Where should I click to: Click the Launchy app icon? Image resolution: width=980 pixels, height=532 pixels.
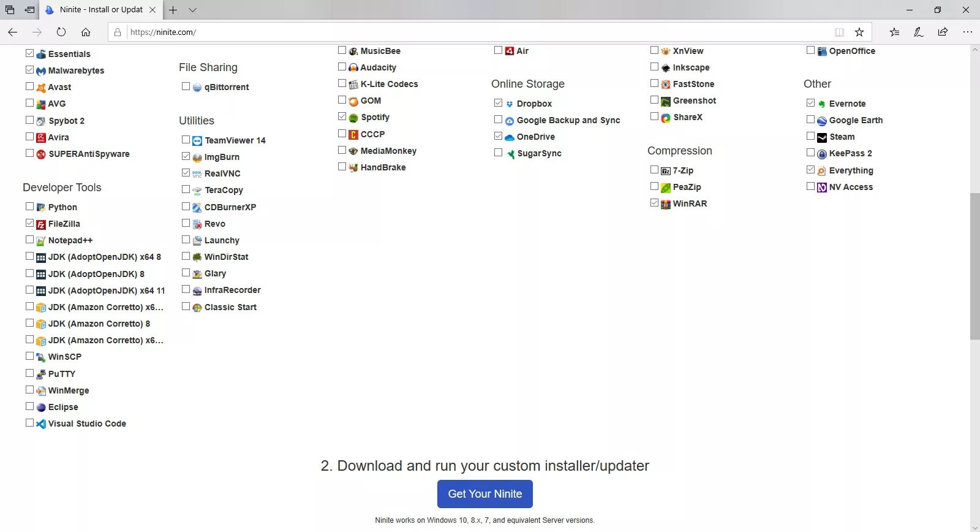[197, 241]
